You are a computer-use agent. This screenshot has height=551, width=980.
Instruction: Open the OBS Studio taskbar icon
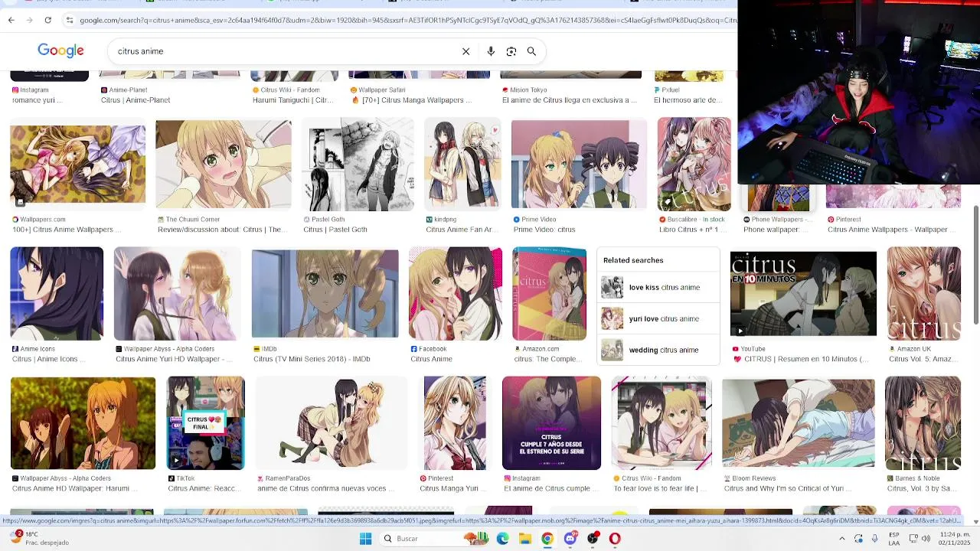tap(593, 539)
